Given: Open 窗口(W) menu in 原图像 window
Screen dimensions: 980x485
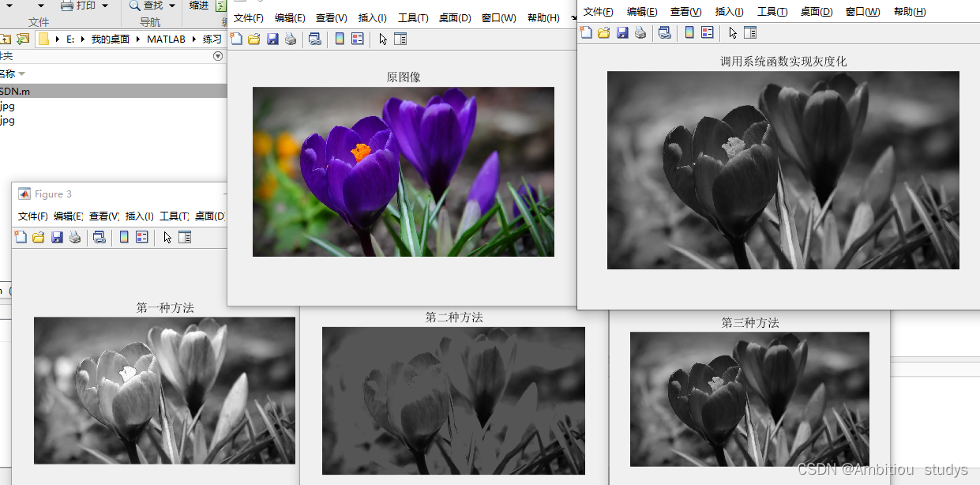Looking at the screenshot, I should (499, 18).
